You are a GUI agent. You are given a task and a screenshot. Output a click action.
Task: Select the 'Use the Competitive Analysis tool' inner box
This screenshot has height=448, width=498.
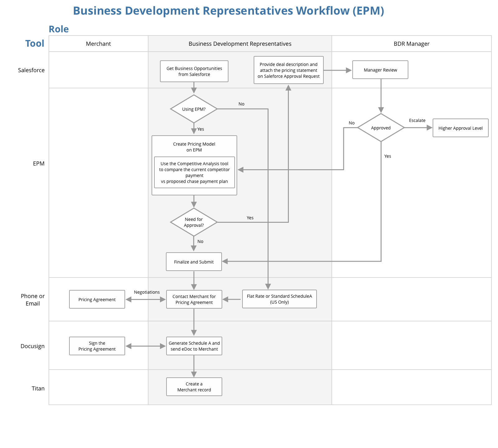click(194, 172)
